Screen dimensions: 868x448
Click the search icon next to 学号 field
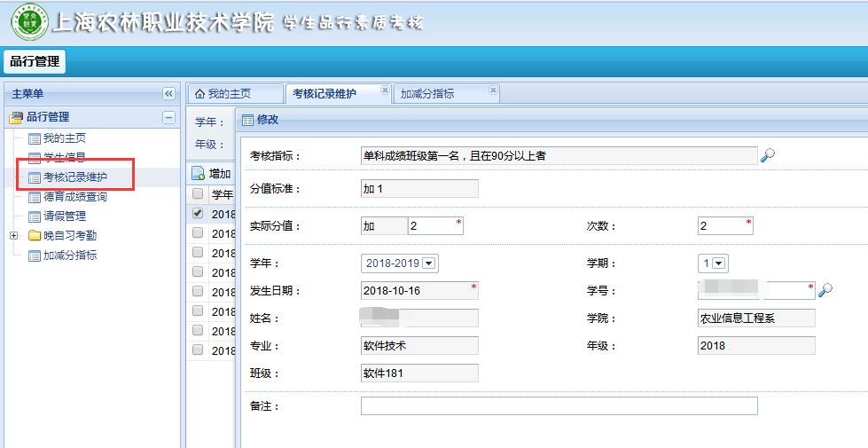tap(825, 290)
